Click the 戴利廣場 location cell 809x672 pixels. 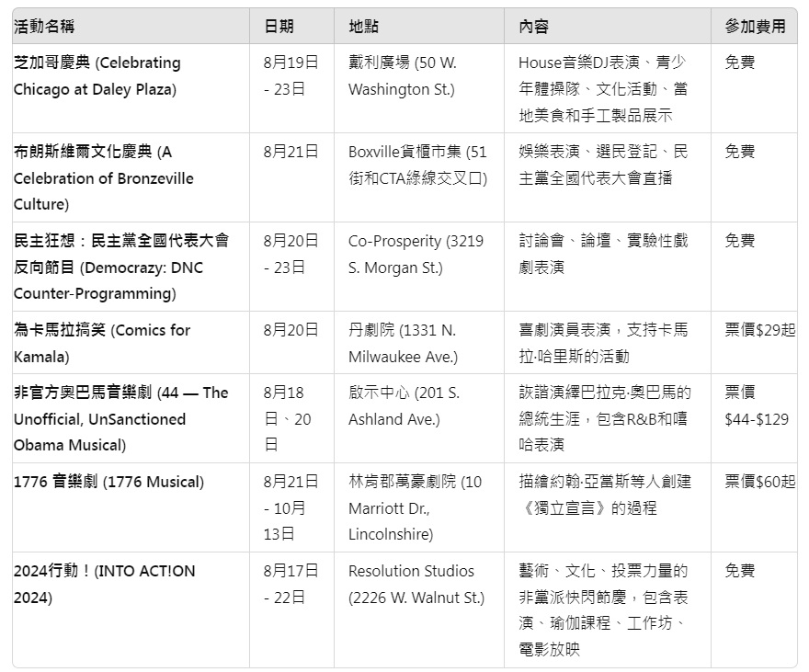coord(402,76)
